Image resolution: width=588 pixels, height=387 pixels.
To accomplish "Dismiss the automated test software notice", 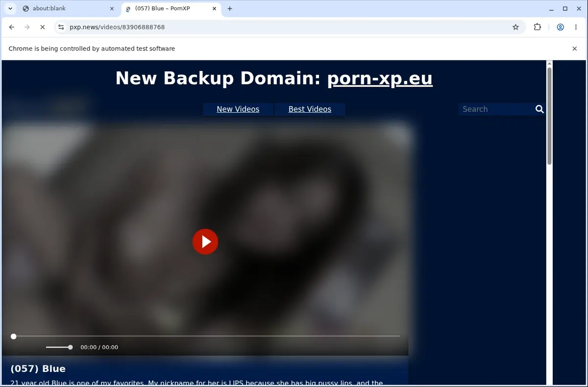I will pyautogui.click(x=575, y=48).
